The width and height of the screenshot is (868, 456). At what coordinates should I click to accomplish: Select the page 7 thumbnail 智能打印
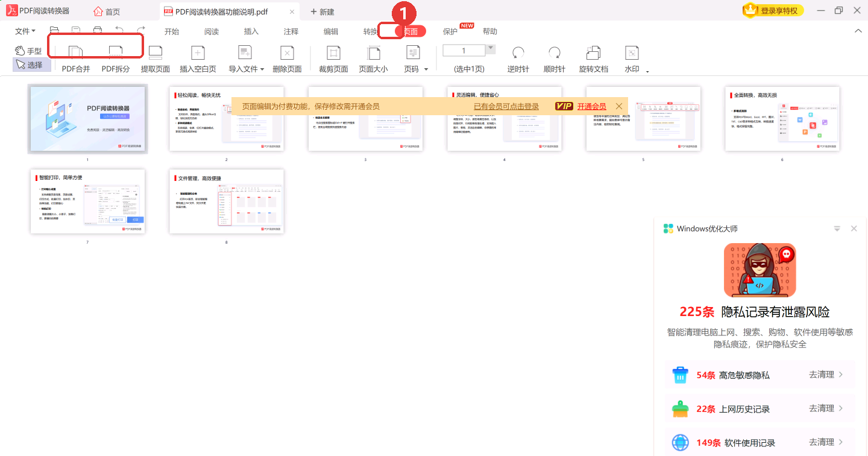[87, 201]
